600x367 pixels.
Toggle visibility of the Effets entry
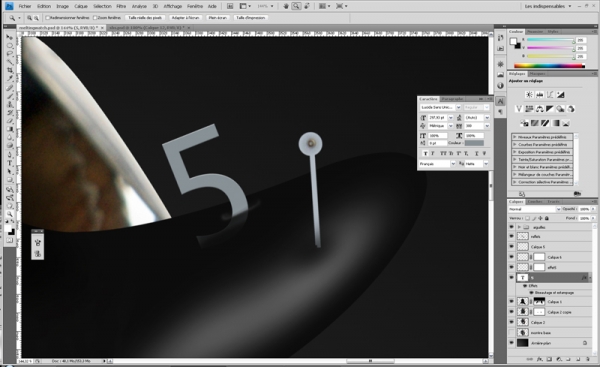(525, 286)
